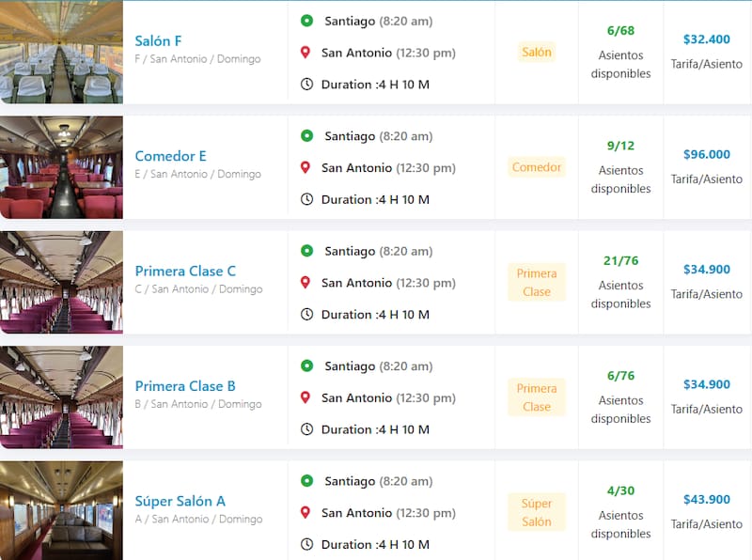Click the green origin icon for Comedor E
This screenshot has height=560, width=752.
tap(306, 136)
